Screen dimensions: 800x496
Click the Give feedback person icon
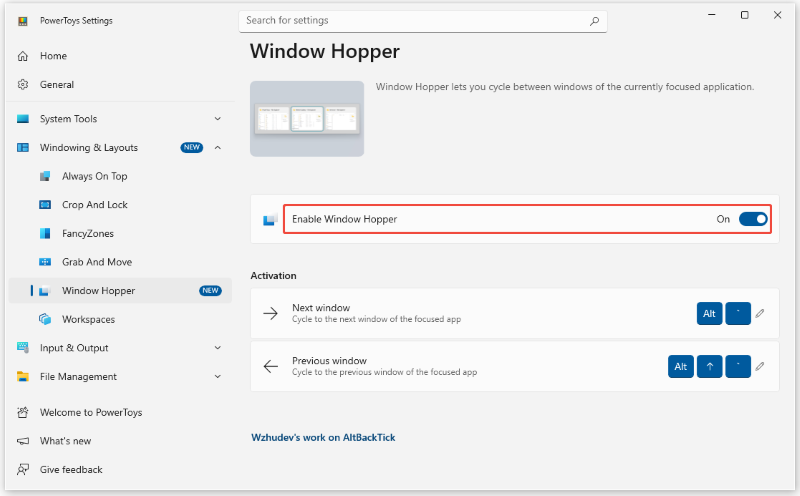[x=22, y=469]
